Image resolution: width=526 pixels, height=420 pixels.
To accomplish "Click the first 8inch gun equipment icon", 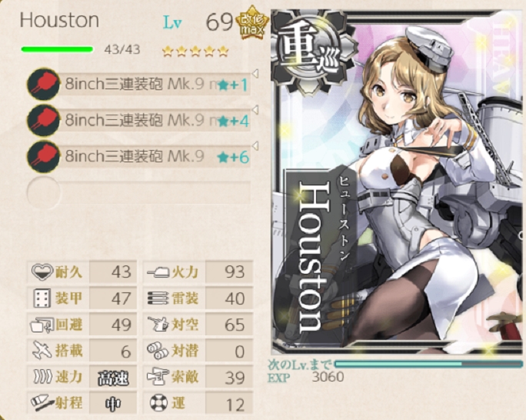I will coord(43,84).
